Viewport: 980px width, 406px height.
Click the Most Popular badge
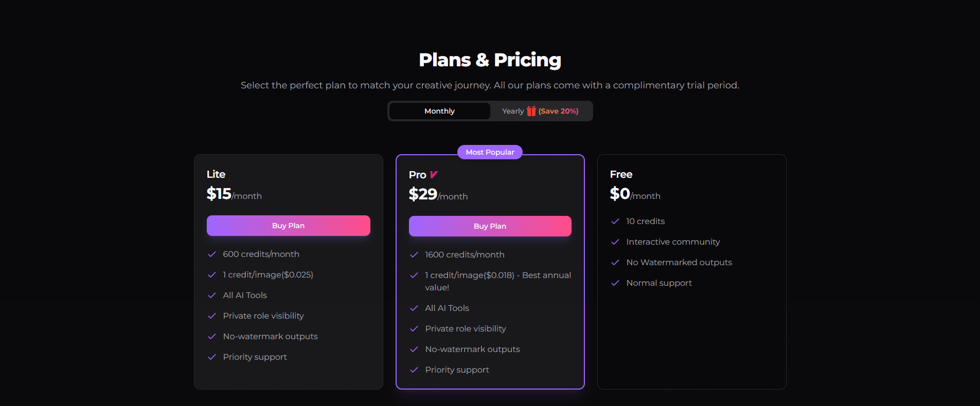[x=490, y=152]
